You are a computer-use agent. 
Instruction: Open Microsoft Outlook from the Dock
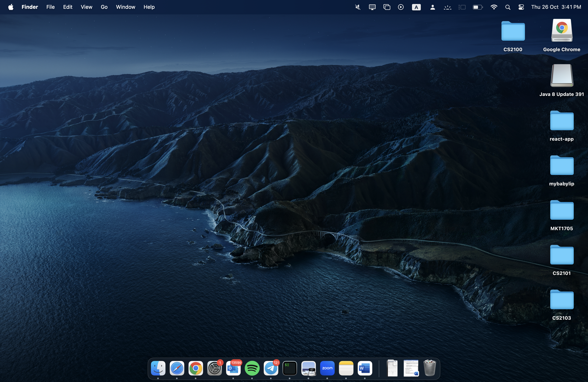(233, 368)
